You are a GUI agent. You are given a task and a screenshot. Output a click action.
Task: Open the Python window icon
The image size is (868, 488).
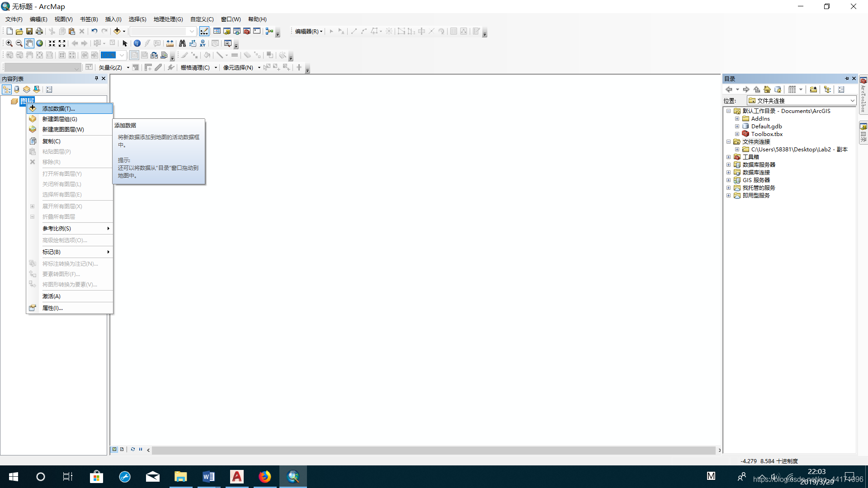click(257, 31)
